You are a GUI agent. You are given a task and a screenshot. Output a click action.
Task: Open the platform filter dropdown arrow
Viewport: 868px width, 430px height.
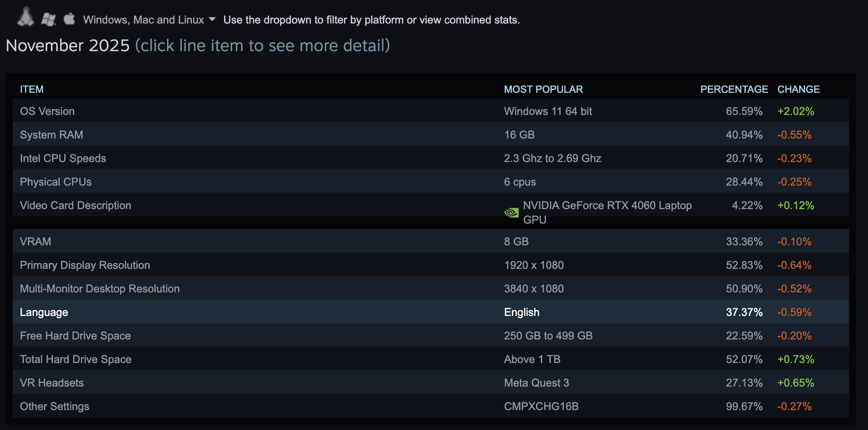tap(212, 19)
